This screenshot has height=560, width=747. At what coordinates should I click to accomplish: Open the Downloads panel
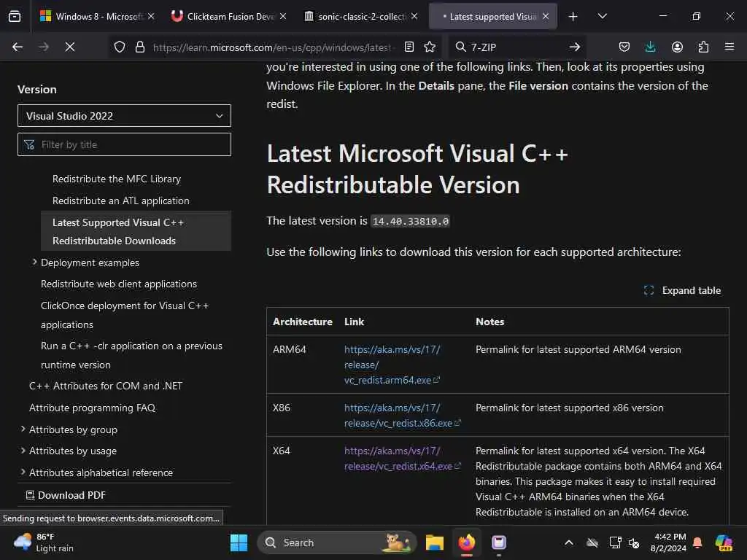[x=650, y=47]
